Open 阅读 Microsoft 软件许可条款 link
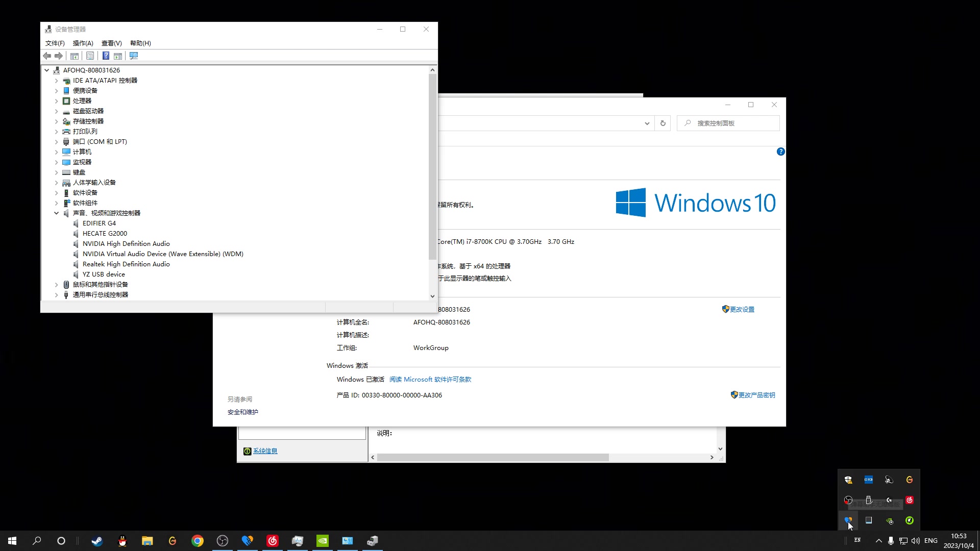 pos(430,380)
